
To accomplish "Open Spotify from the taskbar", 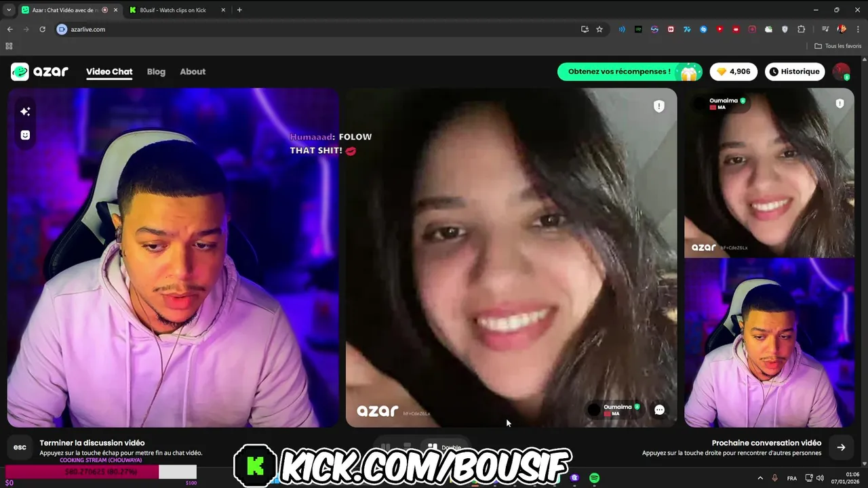I will (594, 478).
